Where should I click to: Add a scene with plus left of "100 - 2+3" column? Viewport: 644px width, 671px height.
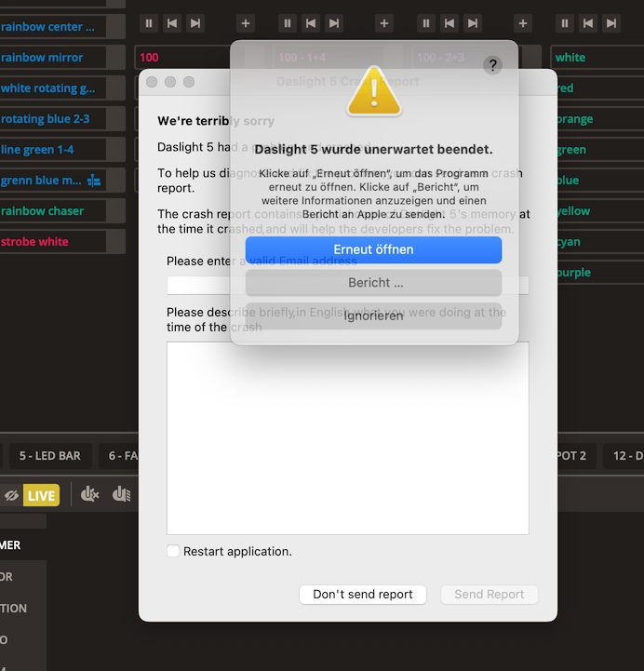click(x=384, y=23)
